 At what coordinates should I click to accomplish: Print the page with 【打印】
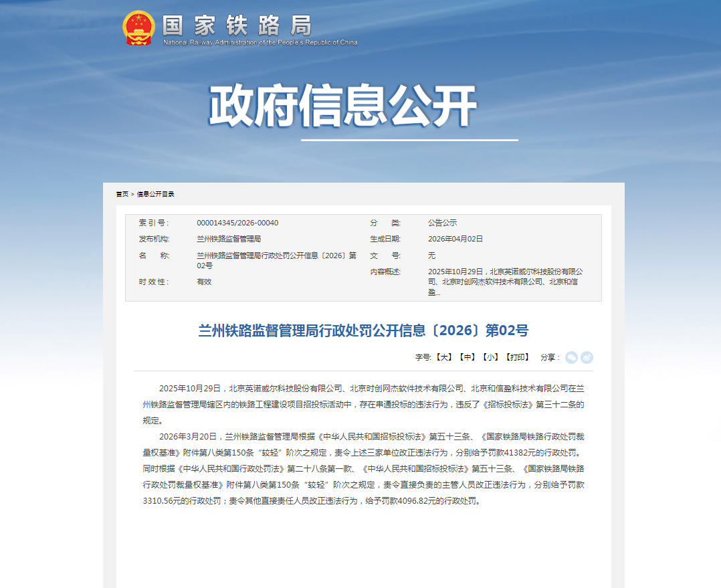(x=517, y=357)
